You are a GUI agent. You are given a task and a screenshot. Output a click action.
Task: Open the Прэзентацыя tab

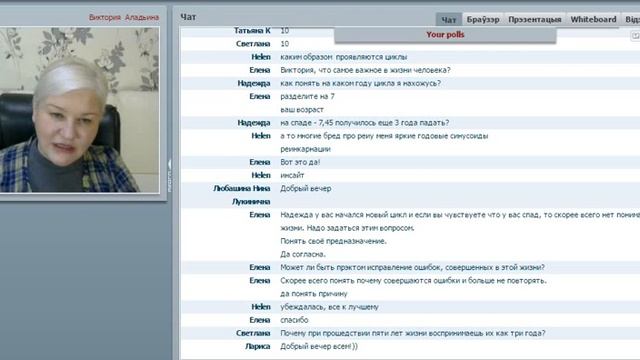(535, 20)
